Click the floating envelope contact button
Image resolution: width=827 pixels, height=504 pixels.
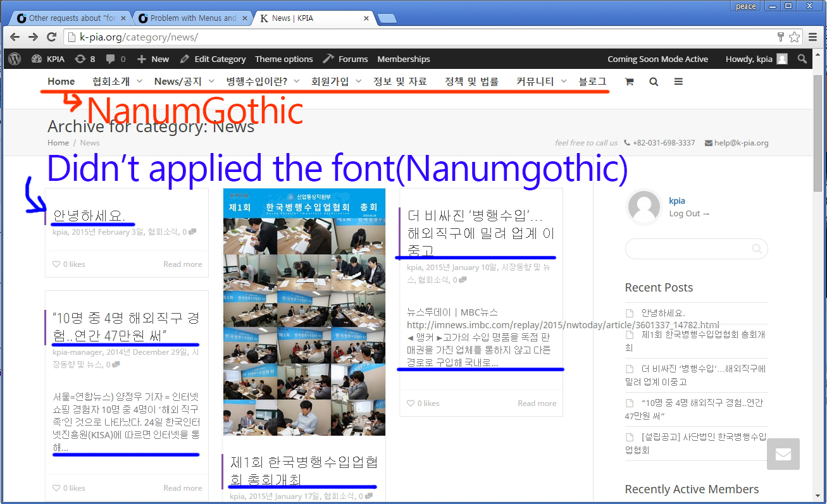point(783,454)
